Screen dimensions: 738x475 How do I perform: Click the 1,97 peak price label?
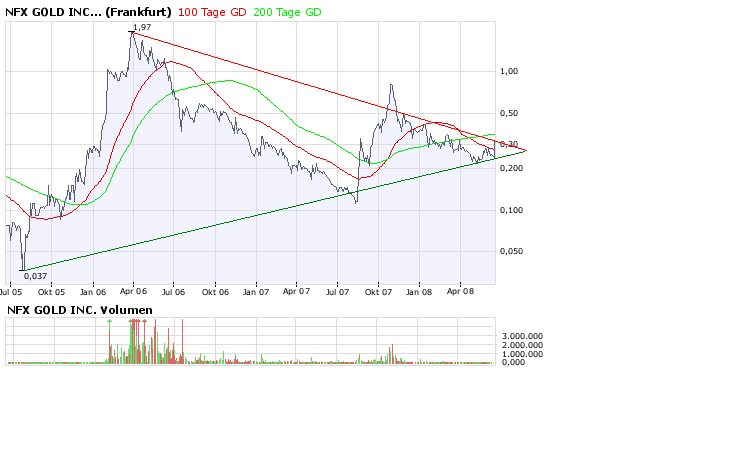141,27
